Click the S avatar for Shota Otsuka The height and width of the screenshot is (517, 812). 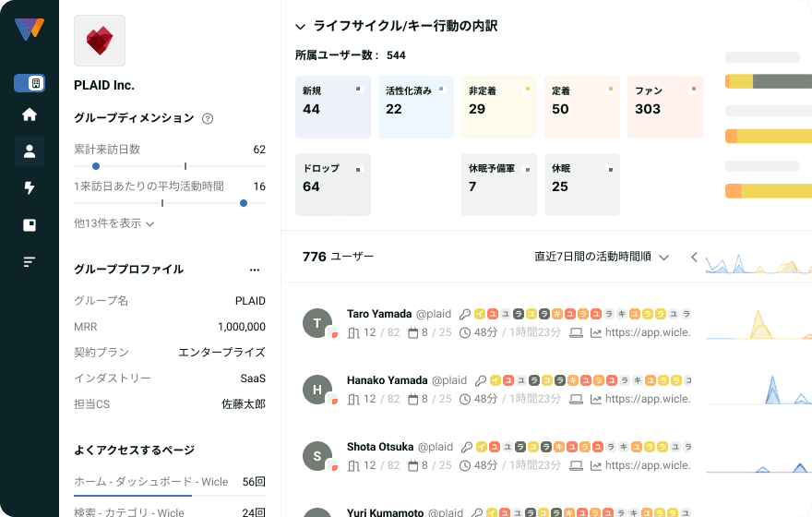[x=317, y=456]
